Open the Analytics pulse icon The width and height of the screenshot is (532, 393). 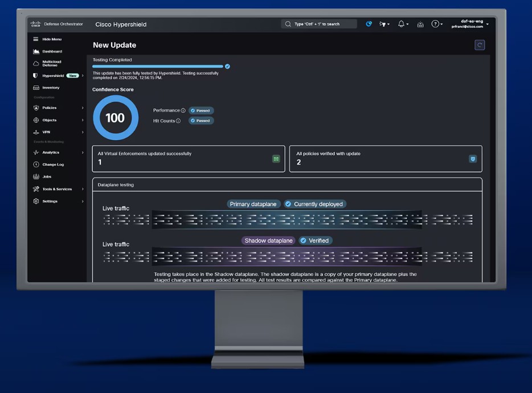coord(36,153)
